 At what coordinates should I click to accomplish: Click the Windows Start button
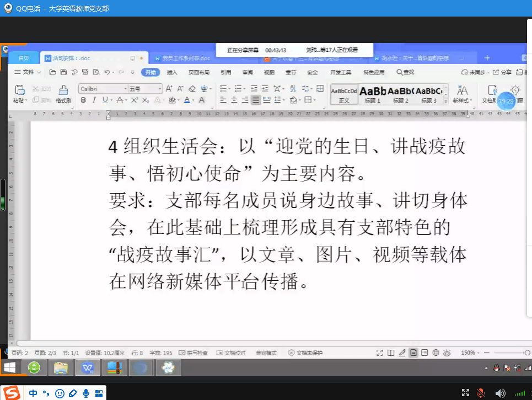tap(10, 368)
